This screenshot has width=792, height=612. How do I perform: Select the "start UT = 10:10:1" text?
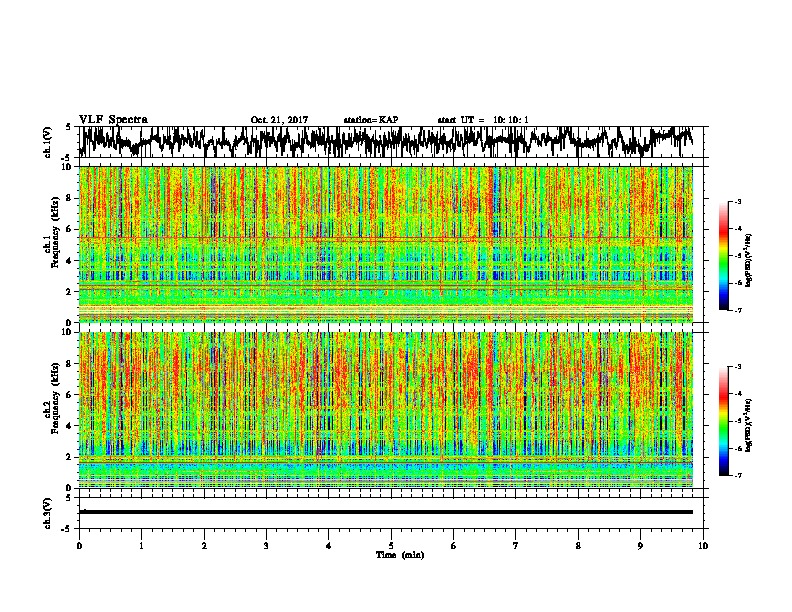pyautogui.click(x=483, y=120)
